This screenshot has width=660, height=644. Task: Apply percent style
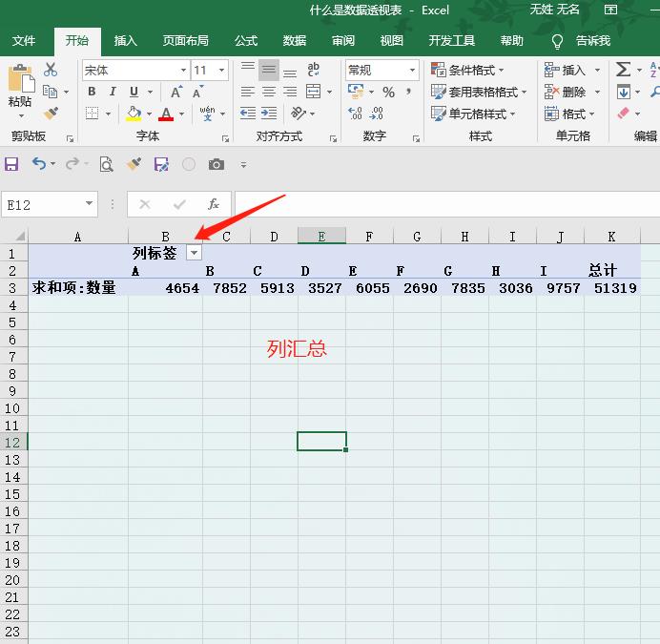(x=388, y=92)
